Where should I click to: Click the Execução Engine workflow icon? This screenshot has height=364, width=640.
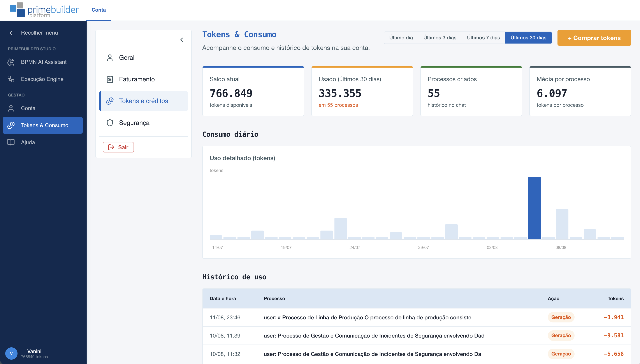click(x=11, y=79)
